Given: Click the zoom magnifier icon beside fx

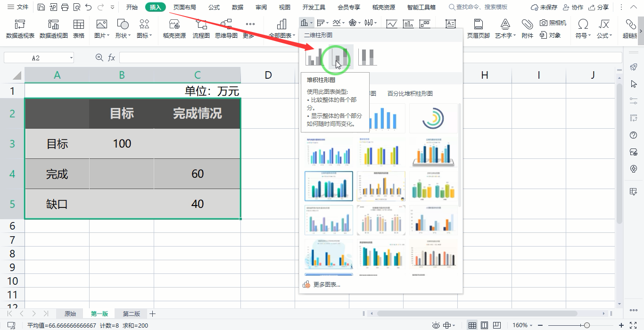Looking at the screenshot, I should [x=99, y=58].
